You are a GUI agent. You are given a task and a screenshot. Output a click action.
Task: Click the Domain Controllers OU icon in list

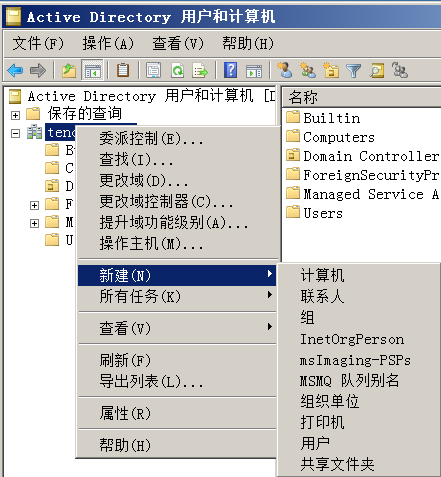point(293,155)
